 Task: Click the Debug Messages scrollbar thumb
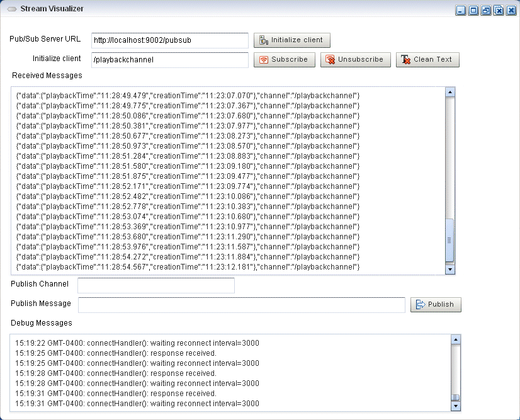click(456, 397)
